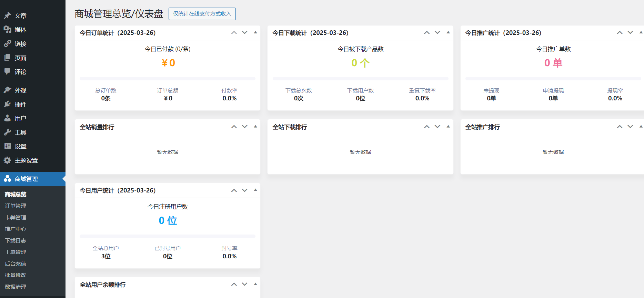Toggle the 今日用户统计 panel triangle
The image size is (644, 298).
tap(255, 190)
